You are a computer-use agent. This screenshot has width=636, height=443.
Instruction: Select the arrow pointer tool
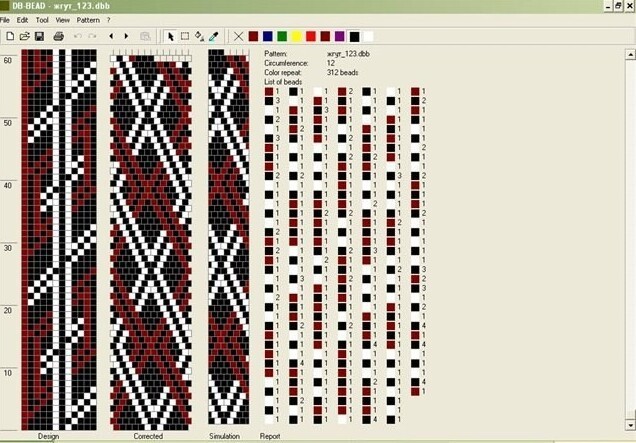click(x=170, y=36)
